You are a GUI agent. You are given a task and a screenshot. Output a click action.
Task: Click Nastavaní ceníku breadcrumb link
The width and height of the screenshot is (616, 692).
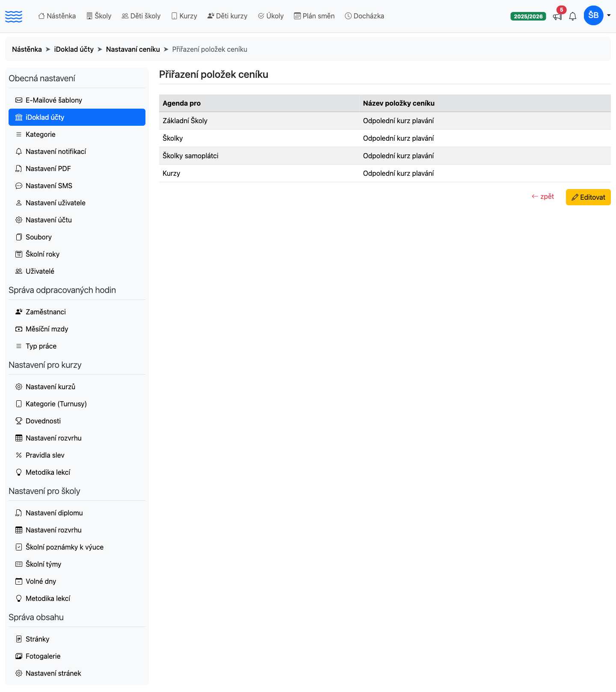[133, 49]
